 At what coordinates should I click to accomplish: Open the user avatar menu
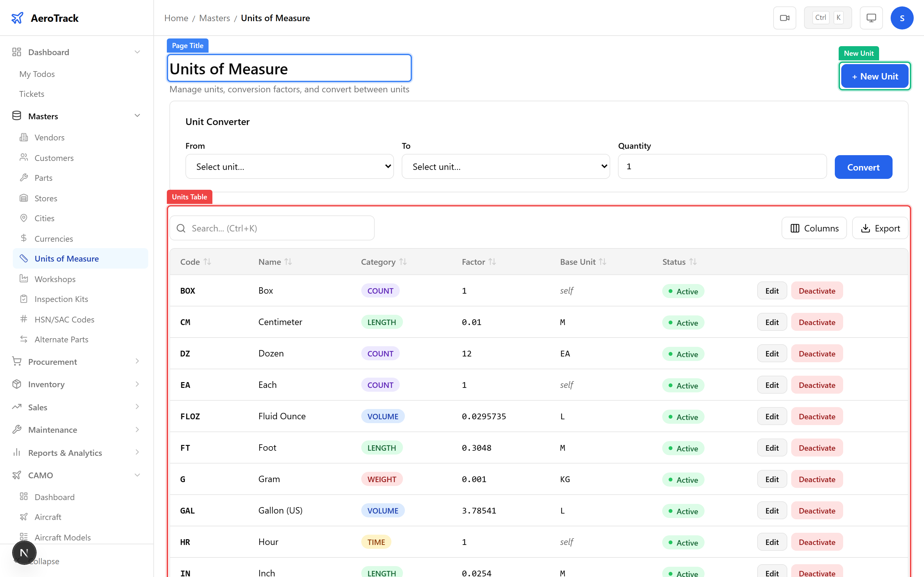[x=902, y=18]
